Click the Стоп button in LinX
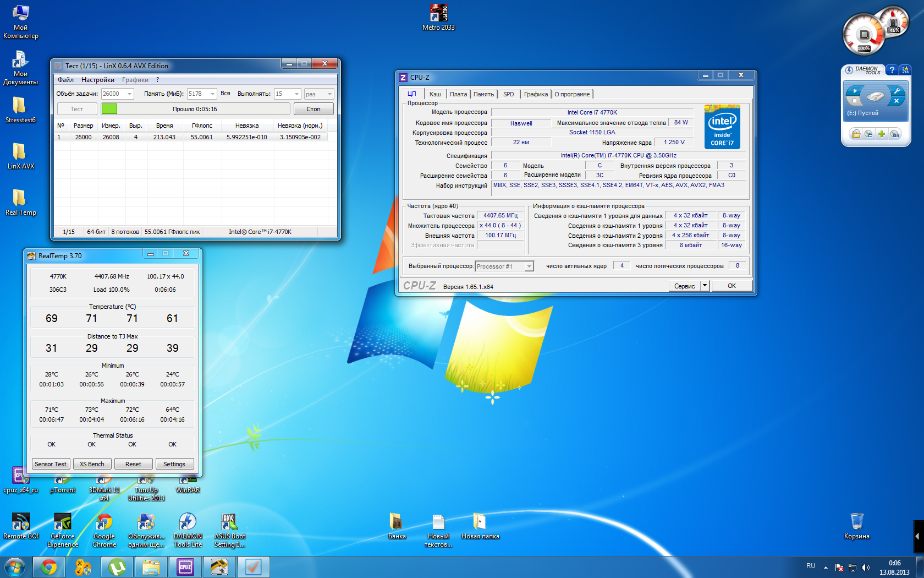 tap(313, 109)
